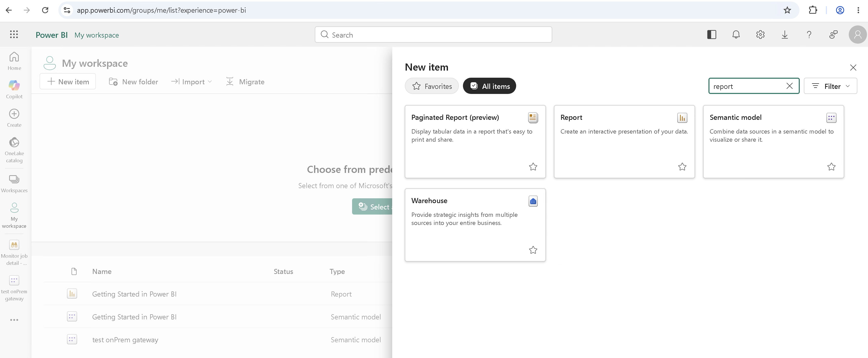Image resolution: width=868 pixels, height=358 pixels.
Task: Close the New item panel
Action: point(853,68)
